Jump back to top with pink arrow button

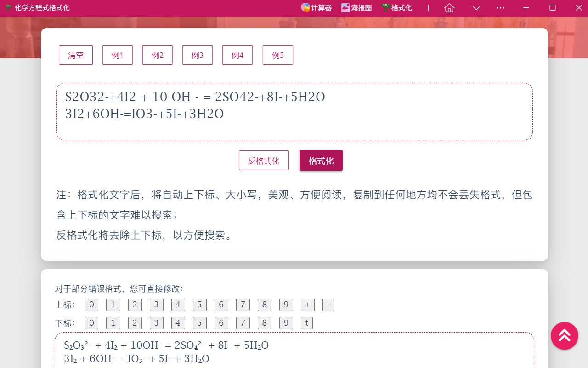coord(565,336)
